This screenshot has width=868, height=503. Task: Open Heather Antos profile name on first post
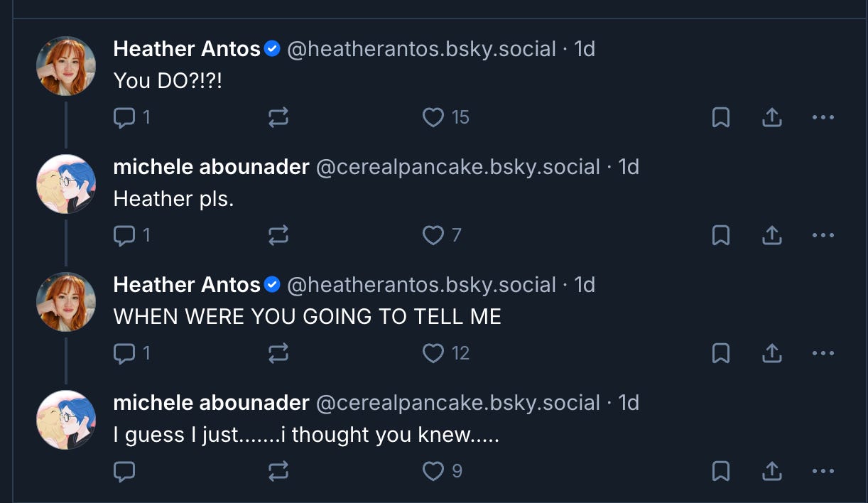pyautogui.click(x=187, y=49)
